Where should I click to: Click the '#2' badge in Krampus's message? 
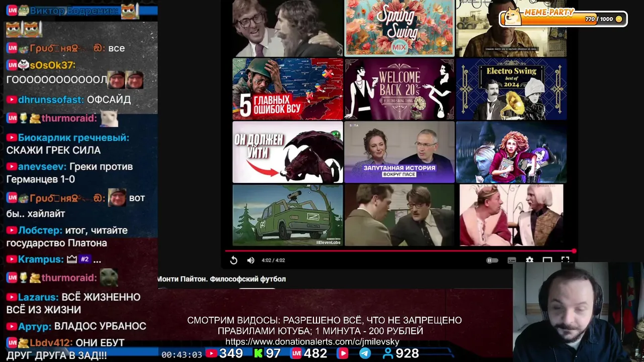pos(85,259)
